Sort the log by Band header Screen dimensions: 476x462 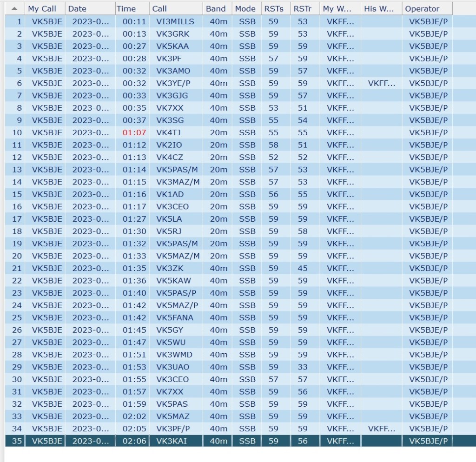click(x=216, y=8)
